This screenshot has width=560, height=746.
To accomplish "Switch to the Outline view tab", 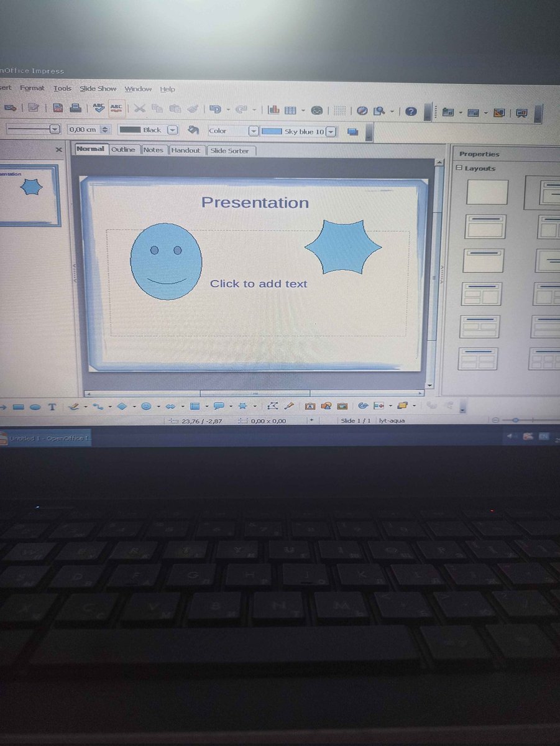I will coord(123,150).
